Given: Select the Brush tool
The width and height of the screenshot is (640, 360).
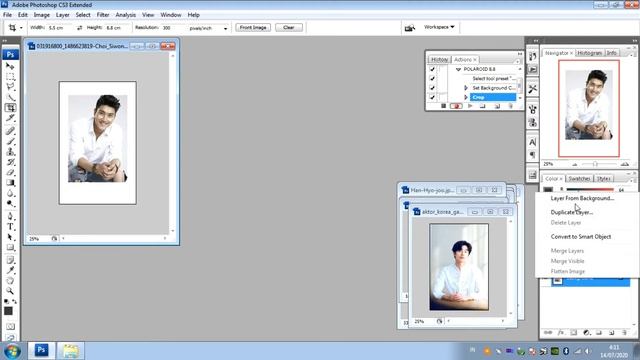Looking at the screenshot, I should click(x=10, y=141).
